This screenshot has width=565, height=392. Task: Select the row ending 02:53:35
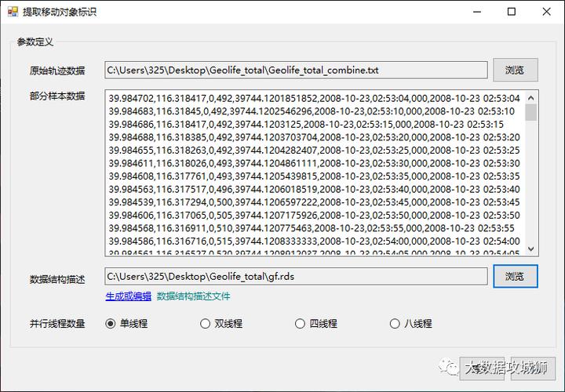tap(315, 176)
